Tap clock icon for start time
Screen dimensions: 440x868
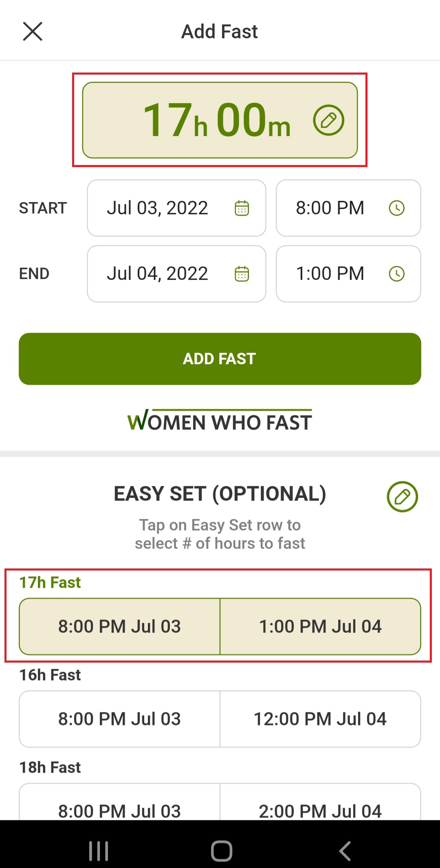[x=396, y=208]
